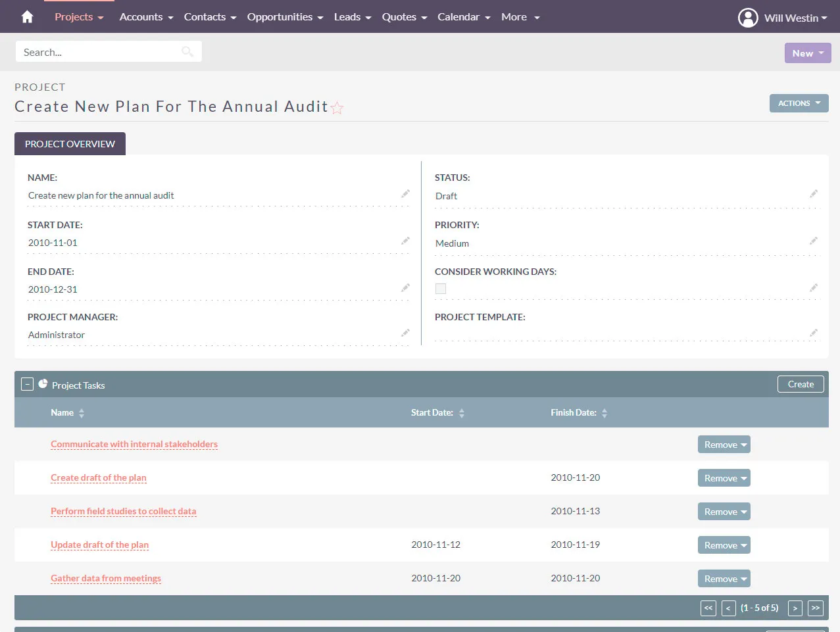840x632 pixels.
Task: Click the (1 - 5 of 5) pagination text
Action: click(x=759, y=608)
